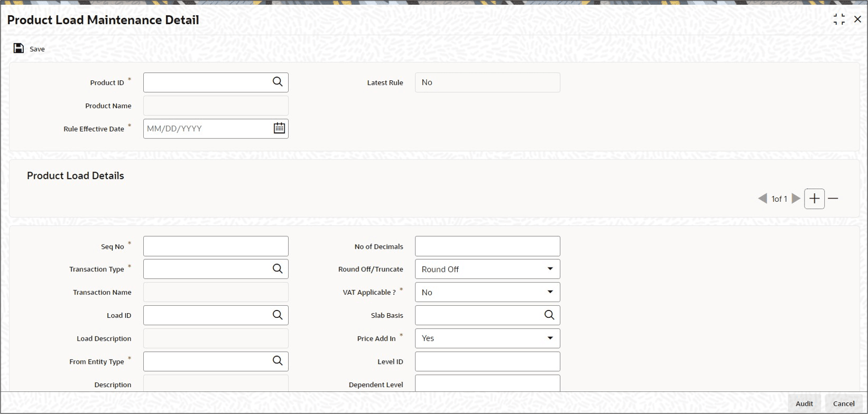The image size is (868, 414).
Task: Open the Rule Effective Date calendar picker
Action: 279,128
